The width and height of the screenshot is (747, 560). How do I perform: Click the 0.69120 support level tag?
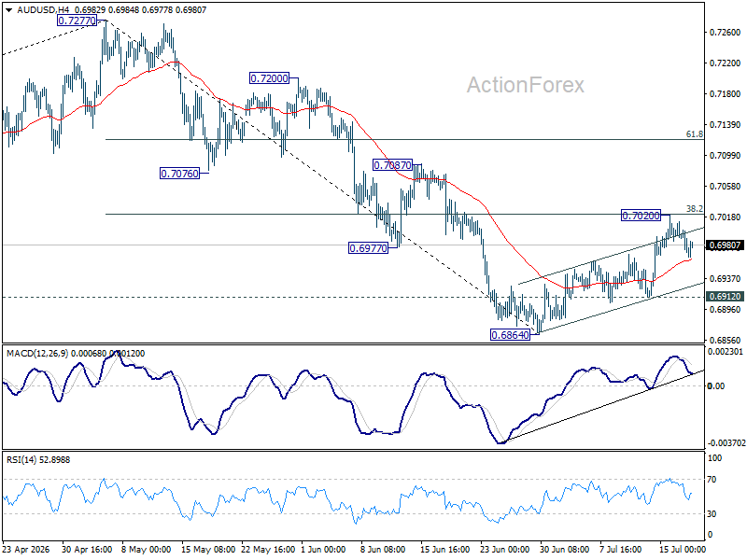coord(725,296)
